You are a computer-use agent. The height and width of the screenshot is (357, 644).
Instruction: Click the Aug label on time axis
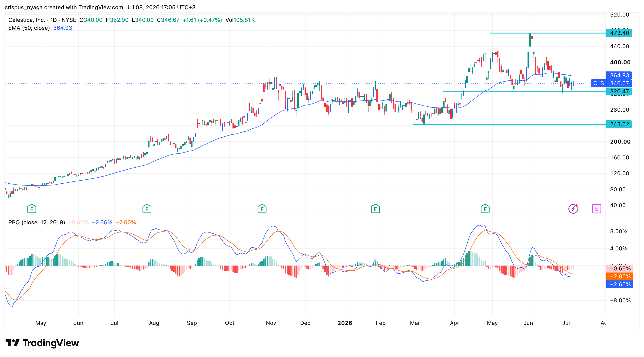tap(154, 323)
